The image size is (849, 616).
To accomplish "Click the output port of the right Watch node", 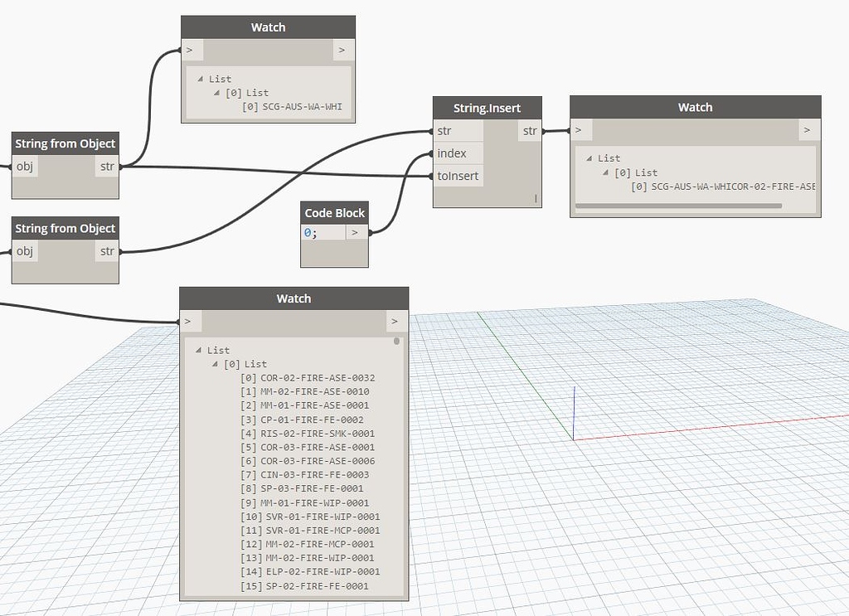I will (x=805, y=129).
